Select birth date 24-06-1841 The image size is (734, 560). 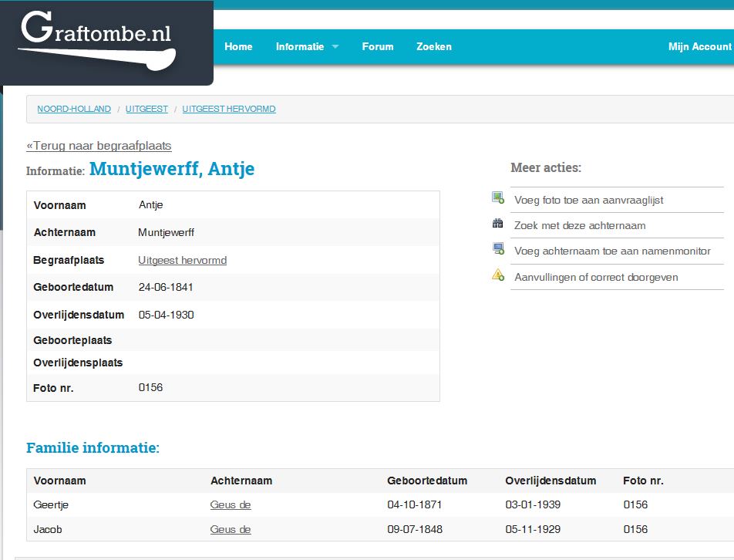(x=166, y=287)
